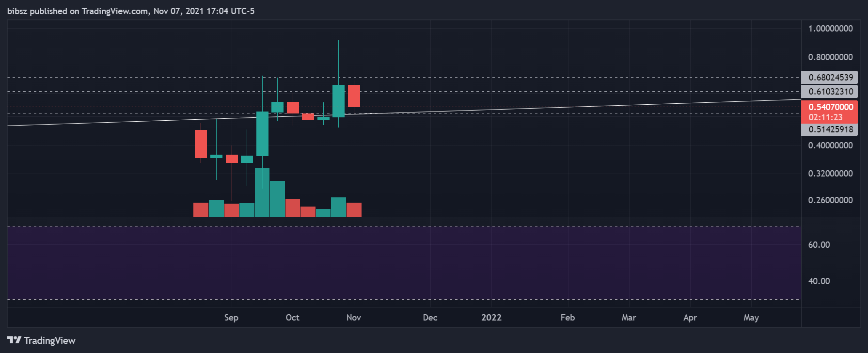Click the published header text at top
The height and width of the screenshot is (353, 868).
131,11
